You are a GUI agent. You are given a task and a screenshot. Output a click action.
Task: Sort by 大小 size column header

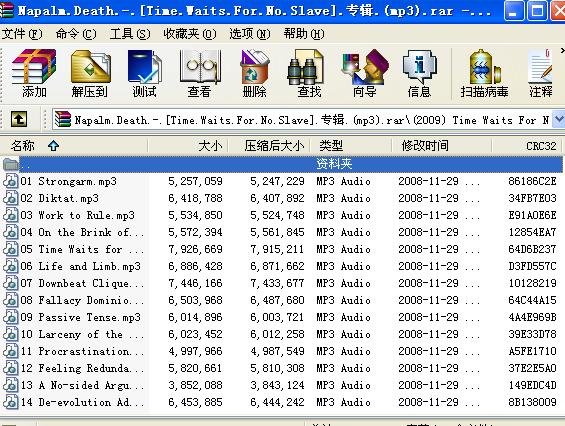pos(188,146)
